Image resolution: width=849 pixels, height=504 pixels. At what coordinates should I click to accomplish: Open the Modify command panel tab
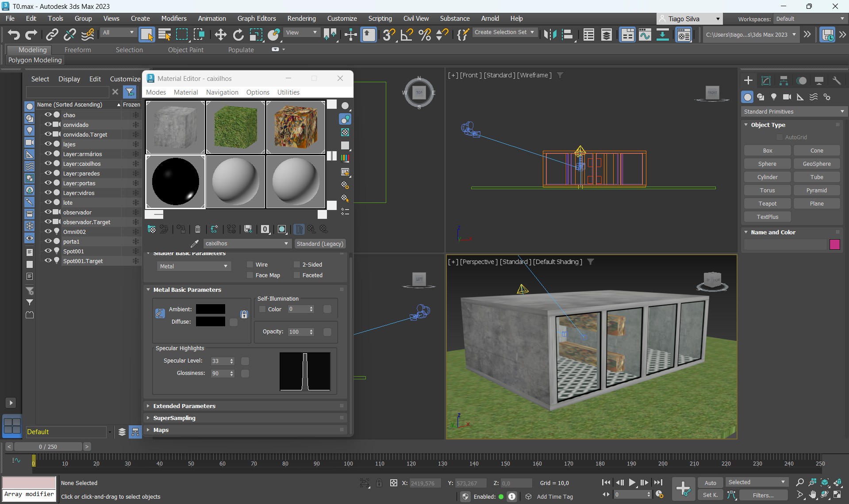click(766, 80)
